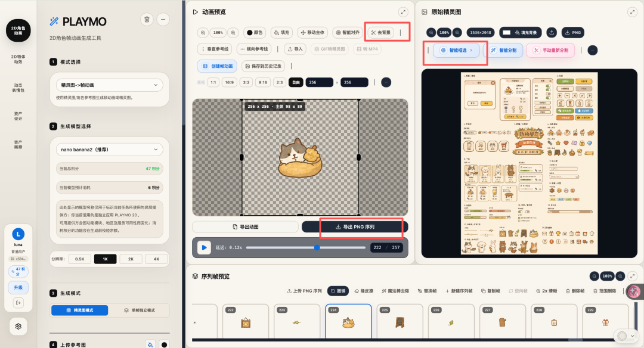Image resolution: width=644 pixels, height=348 pixels.
Task: Add a 垂直参考线 vertical guide line
Action: tap(215, 49)
